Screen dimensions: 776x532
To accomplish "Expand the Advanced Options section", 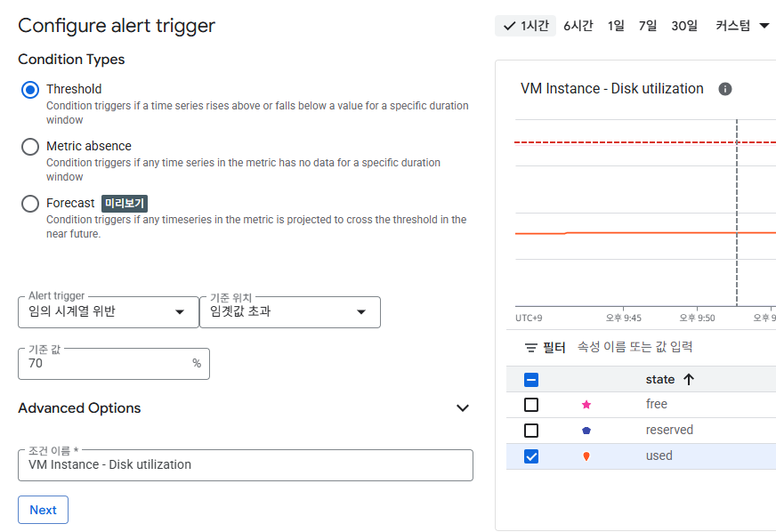I will click(x=462, y=408).
